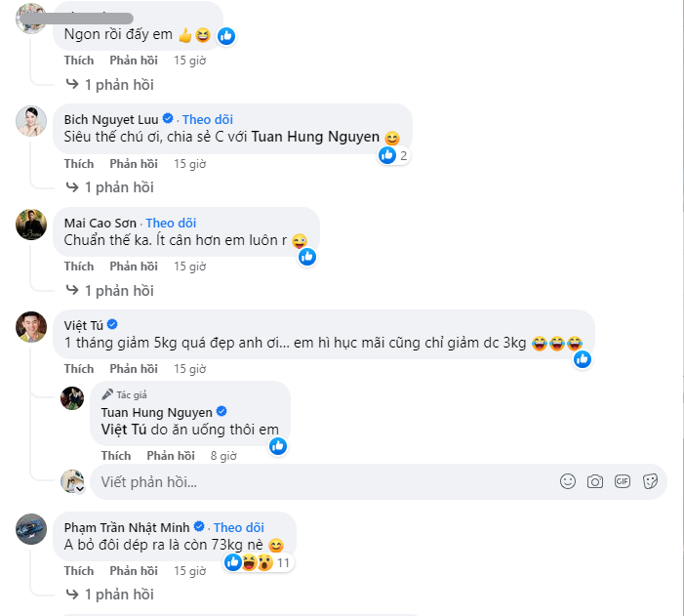Like Việt Tú's comment with Thích
This screenshot has height=616, width=684.
(x=79, y=369)
